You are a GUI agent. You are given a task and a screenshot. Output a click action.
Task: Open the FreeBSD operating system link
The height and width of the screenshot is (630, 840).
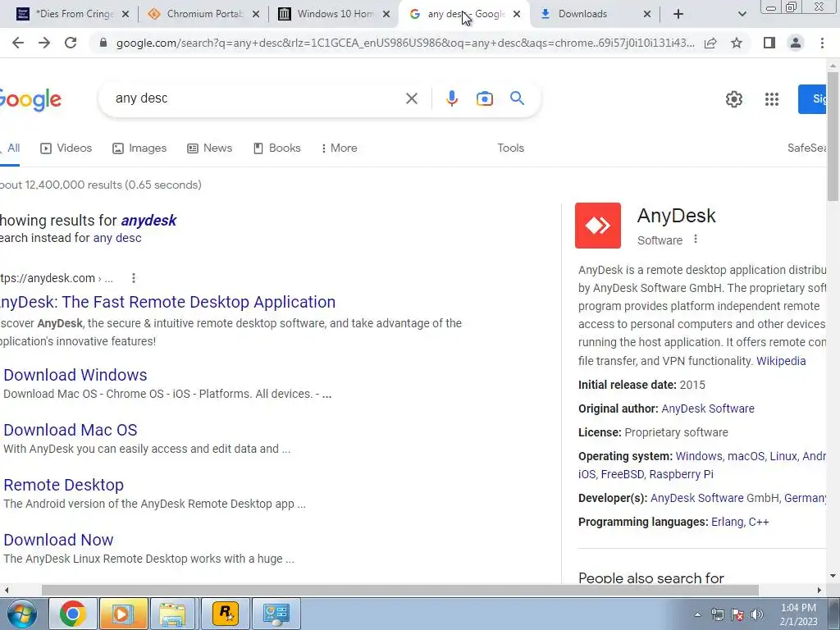tap(622, 475)
